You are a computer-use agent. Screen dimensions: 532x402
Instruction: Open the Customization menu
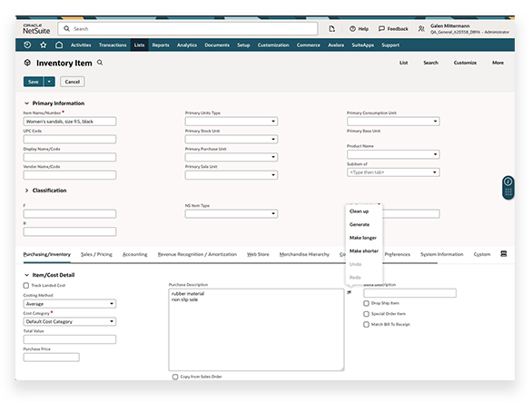[x=273, y=45]
